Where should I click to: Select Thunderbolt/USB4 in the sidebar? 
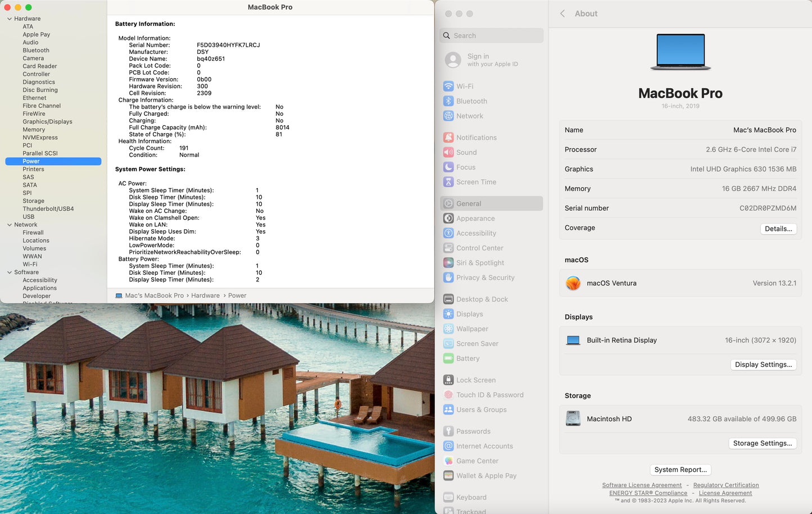point(48,209)
